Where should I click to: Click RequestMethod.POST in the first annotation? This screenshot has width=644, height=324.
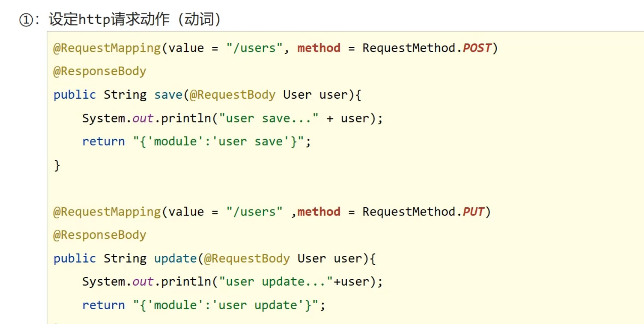coord(427,48)
